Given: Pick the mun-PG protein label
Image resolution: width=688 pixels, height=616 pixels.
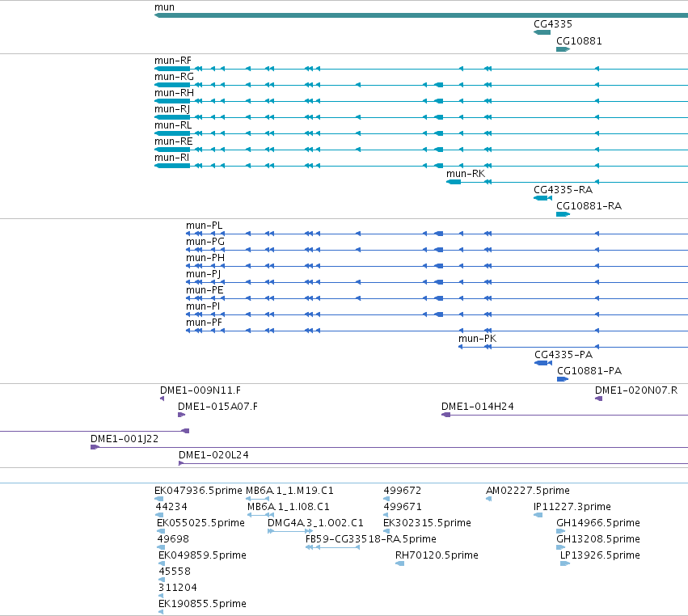Looking at the screenshot, I should [205, 242].
